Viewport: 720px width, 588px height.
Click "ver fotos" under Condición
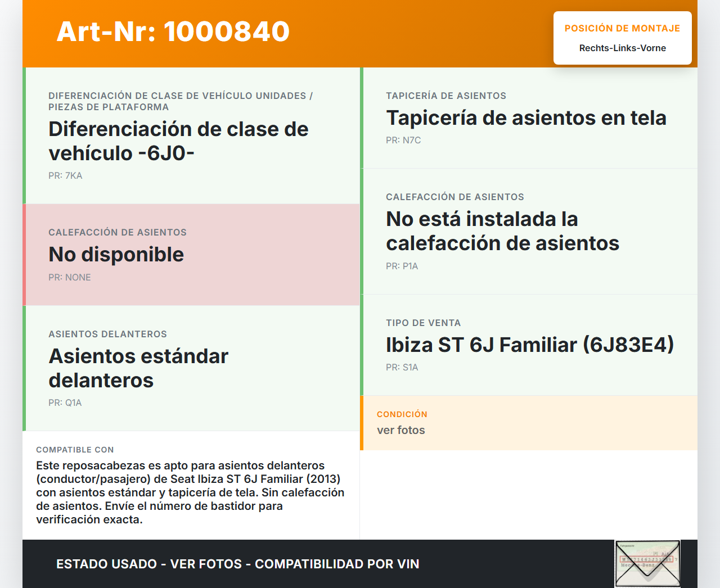click(x=401, y=430)
